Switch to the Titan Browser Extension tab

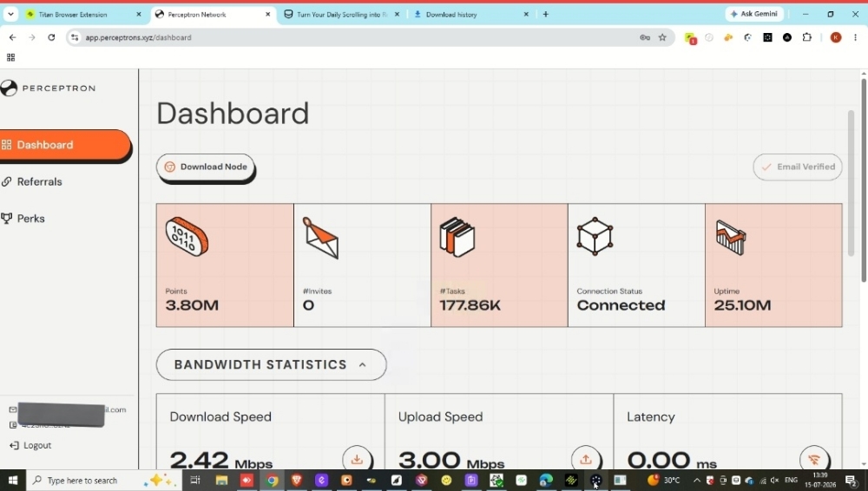84,15
